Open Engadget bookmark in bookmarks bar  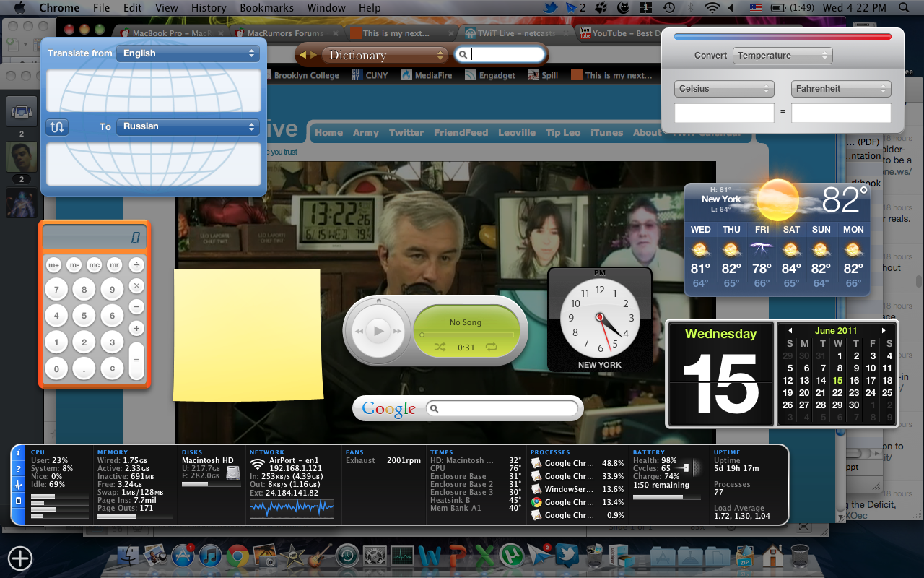coord(490,75)
